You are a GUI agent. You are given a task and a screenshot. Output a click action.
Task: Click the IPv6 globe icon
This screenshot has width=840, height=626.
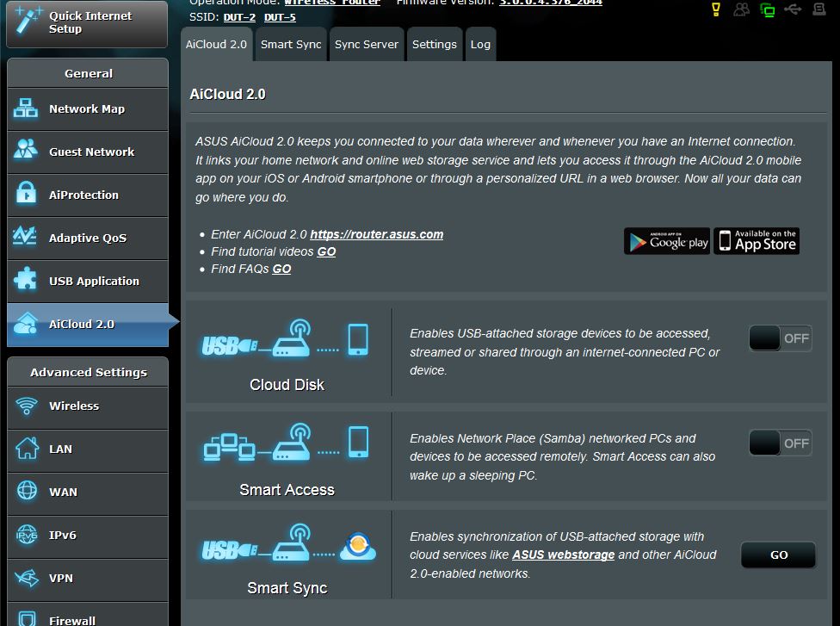[27, 535]
